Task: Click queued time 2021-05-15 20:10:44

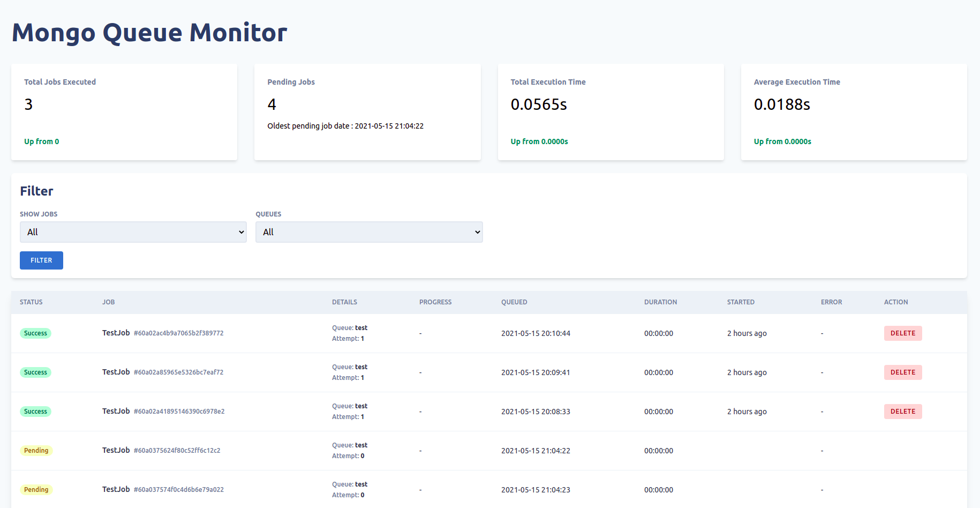Action: pos(536,333)
